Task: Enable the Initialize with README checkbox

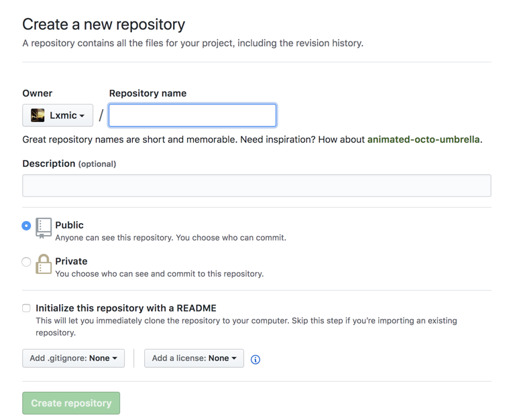Action: point(26,308)
